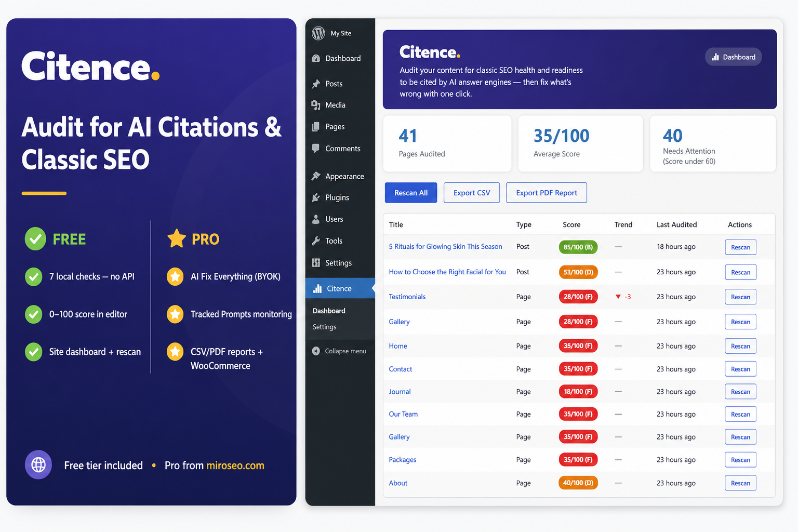Click the Rescan All button
This screenshot has height=532, width=798.
[411, 193]
